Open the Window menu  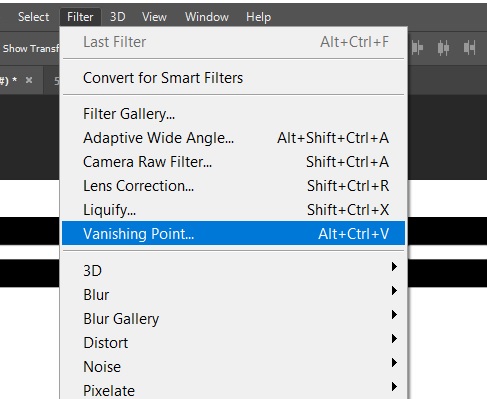point(207,17)
